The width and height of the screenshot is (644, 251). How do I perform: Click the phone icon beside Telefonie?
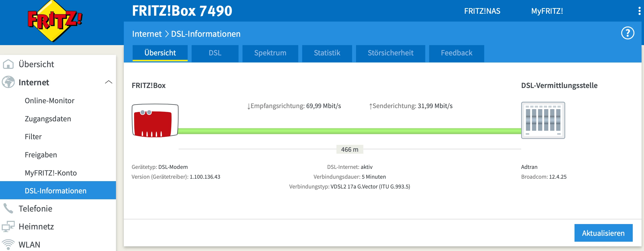pyautogui.click(x=8, y=208)
